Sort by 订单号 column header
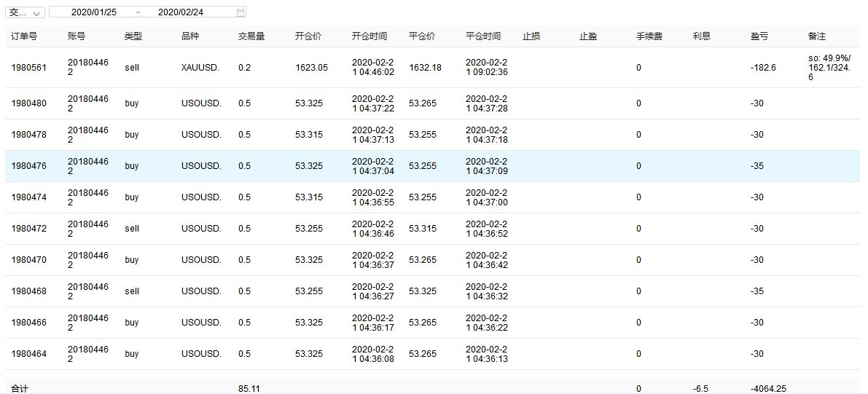This screenshot has width=868, height=394. tap(24, 36)
